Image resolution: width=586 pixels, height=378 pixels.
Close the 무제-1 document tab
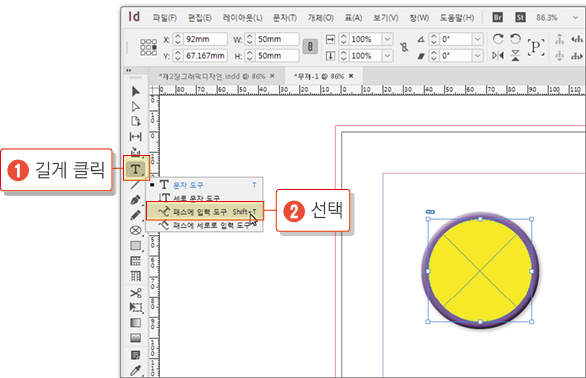351,76
